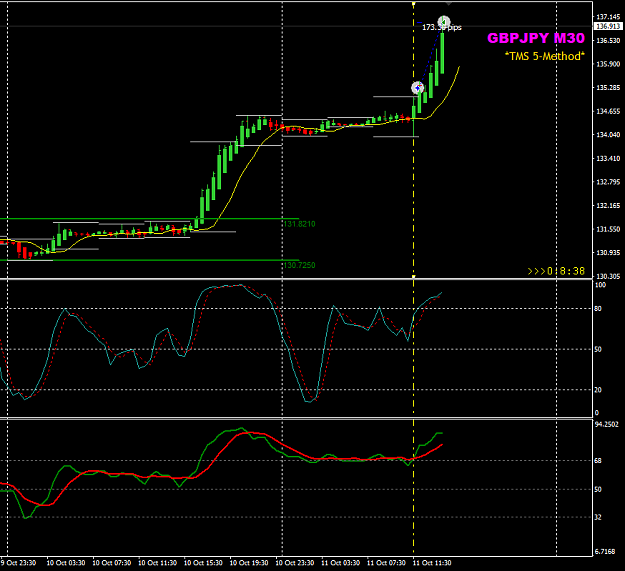The image size is (625, 571).
Task: Select the 131.8210 level label
Action: [x=299, y=224]
